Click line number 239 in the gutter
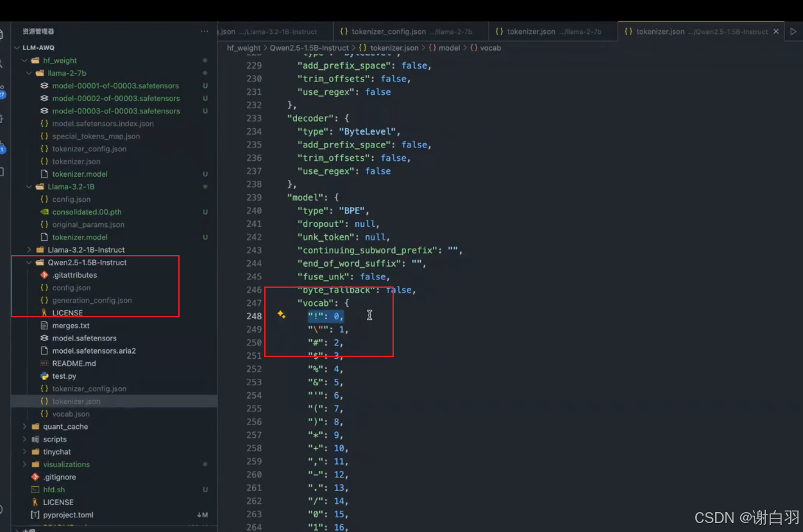 pos(254,197)
